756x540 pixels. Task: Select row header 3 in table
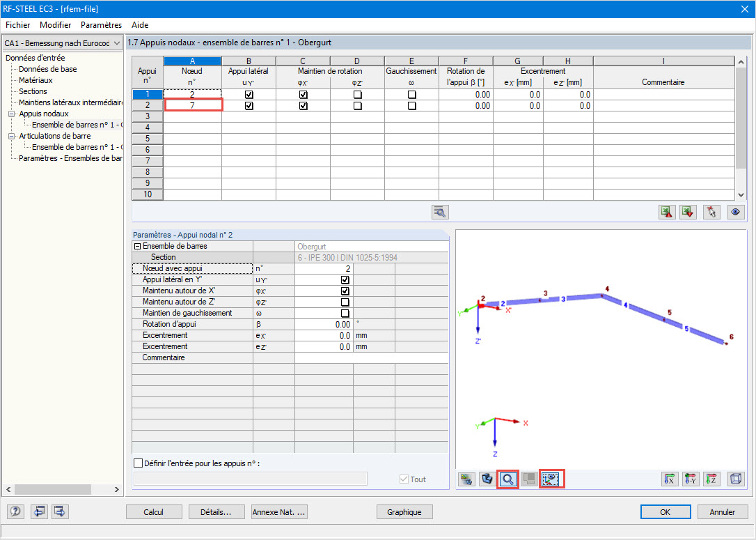tap(148, 116)
